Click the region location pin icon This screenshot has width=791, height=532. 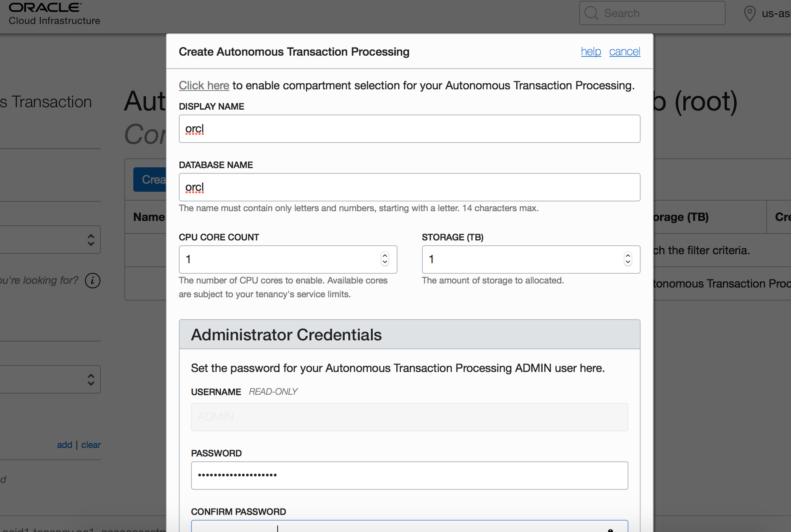[750, 13]
